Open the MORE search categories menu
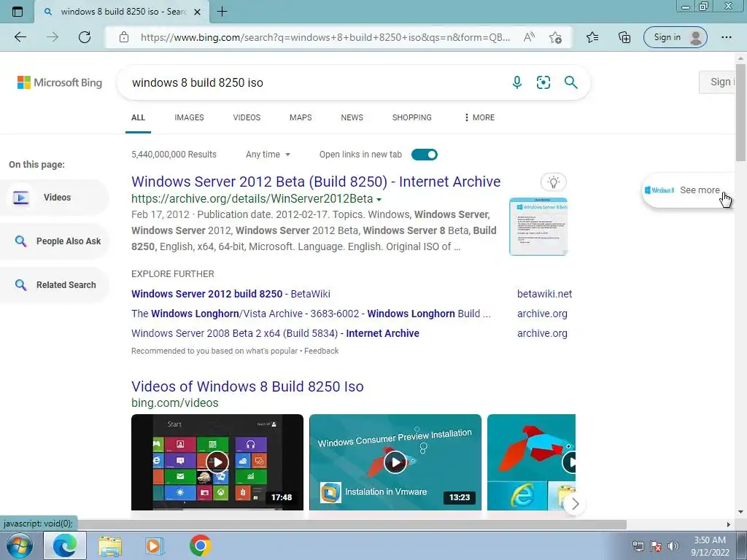The height and width of the screenshot is (560, 747). [479, 117]
